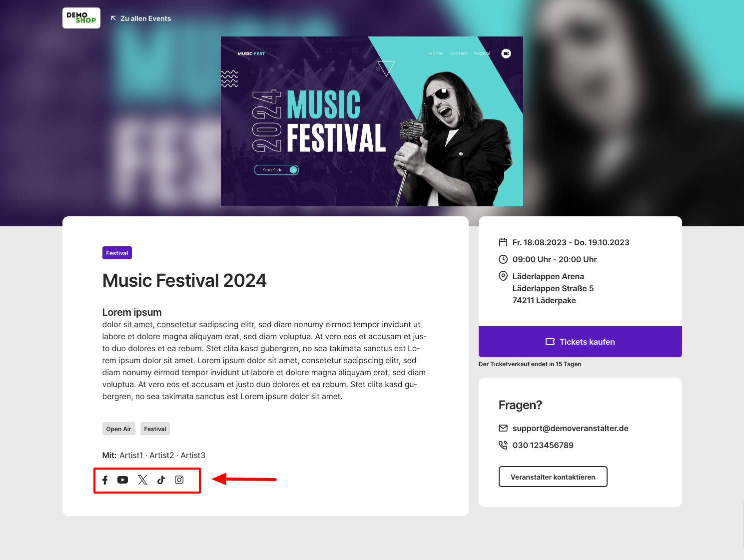
Task: Click the phone icon beside 030 123456789
Action: tap(503, 445)
